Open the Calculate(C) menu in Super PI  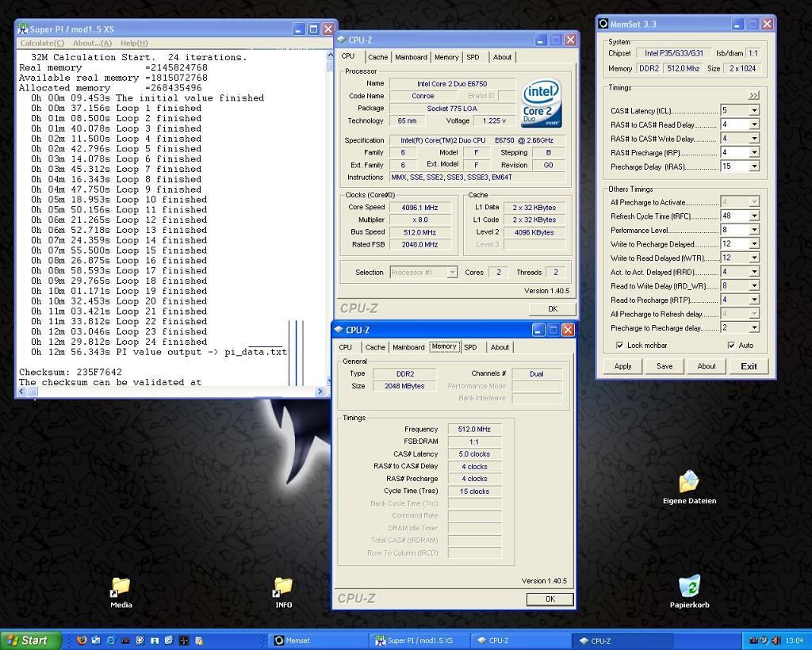pyautogui.click(x=42, y=43)
